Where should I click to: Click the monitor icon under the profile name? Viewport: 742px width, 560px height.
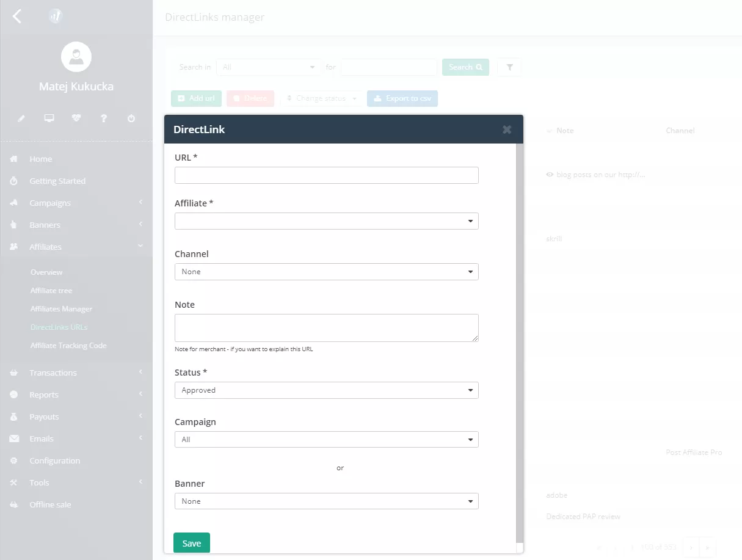(x=49, y=118)
